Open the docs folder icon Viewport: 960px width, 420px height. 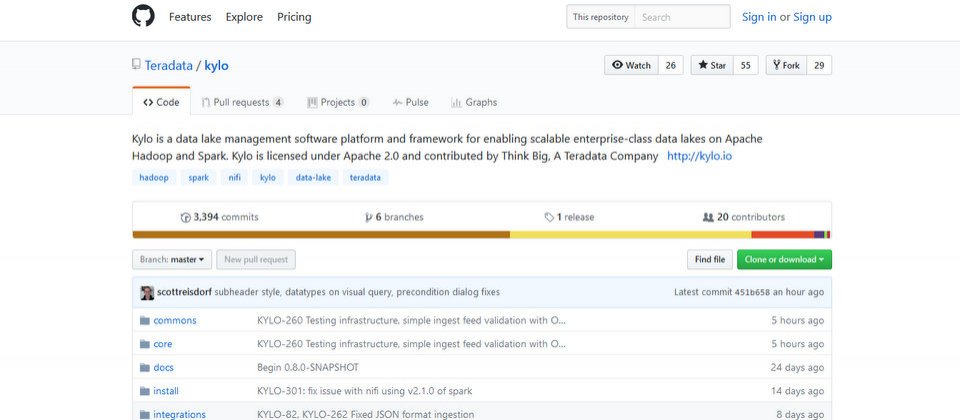(x=144, y=367)
